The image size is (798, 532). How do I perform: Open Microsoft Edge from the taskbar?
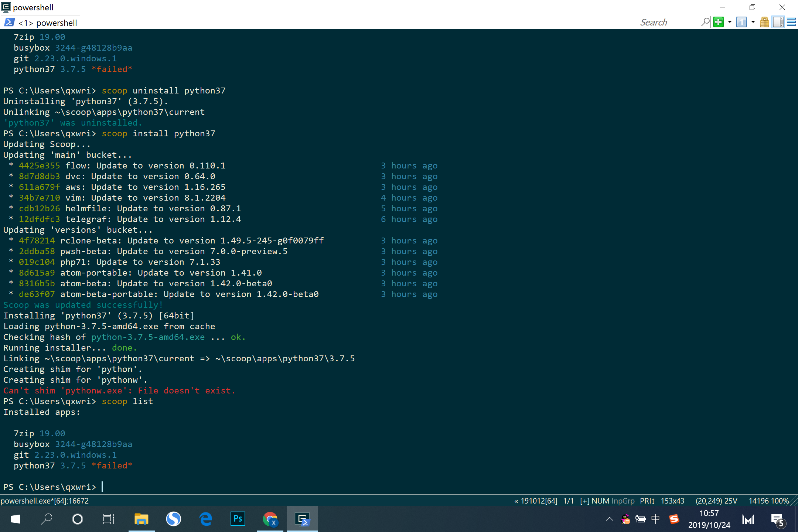pos(205,519)
